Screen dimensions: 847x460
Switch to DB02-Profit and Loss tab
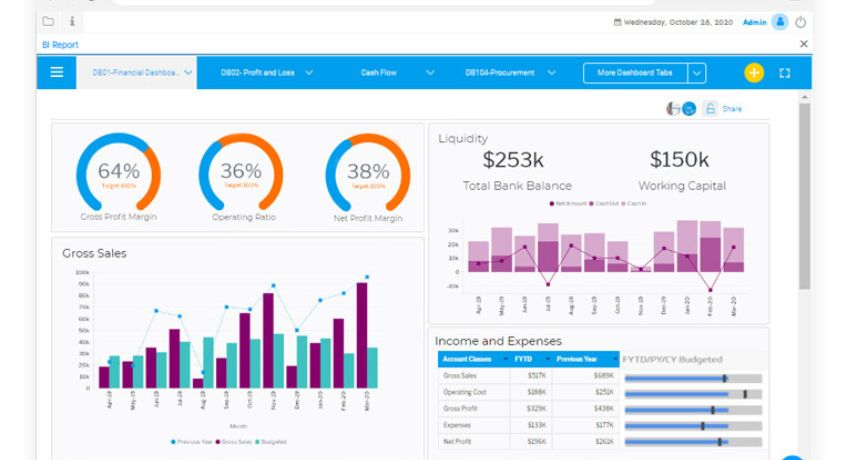259,73
